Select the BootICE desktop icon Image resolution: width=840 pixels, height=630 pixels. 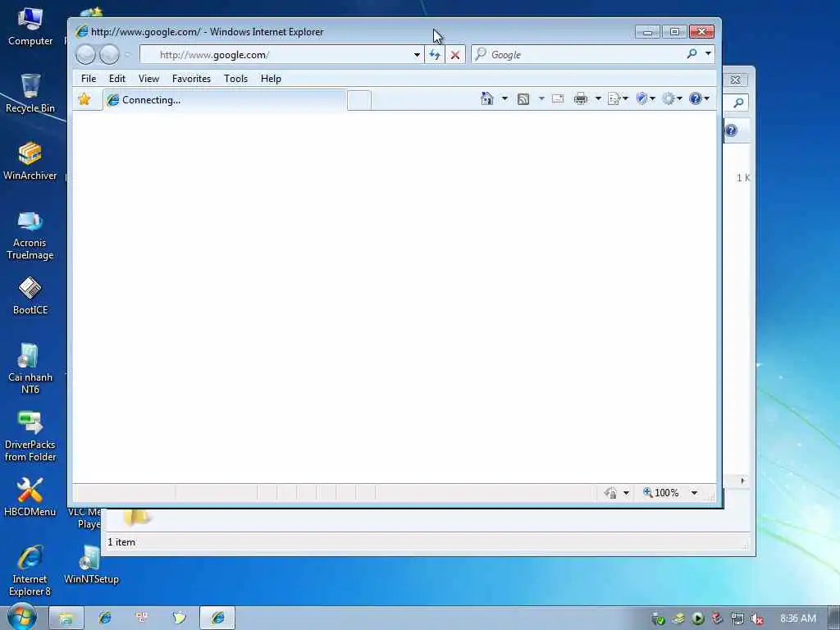click(30, 295)
